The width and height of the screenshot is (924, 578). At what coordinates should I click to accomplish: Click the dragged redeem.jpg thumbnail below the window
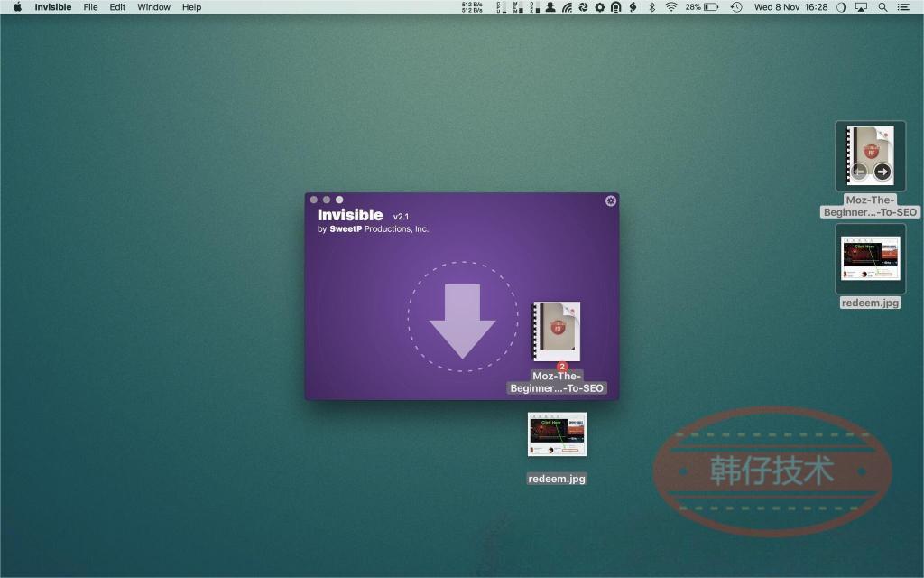click(x=557, y=434)
